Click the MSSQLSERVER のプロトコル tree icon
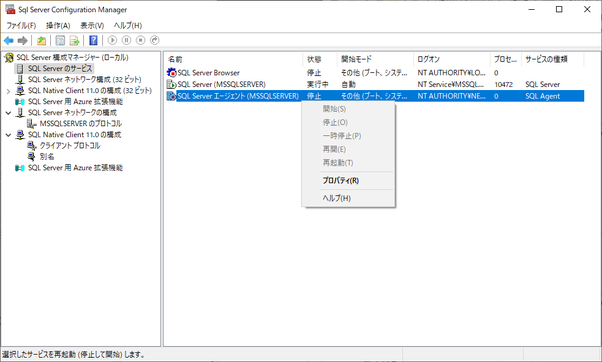602x362 pixels. [32, 124]
